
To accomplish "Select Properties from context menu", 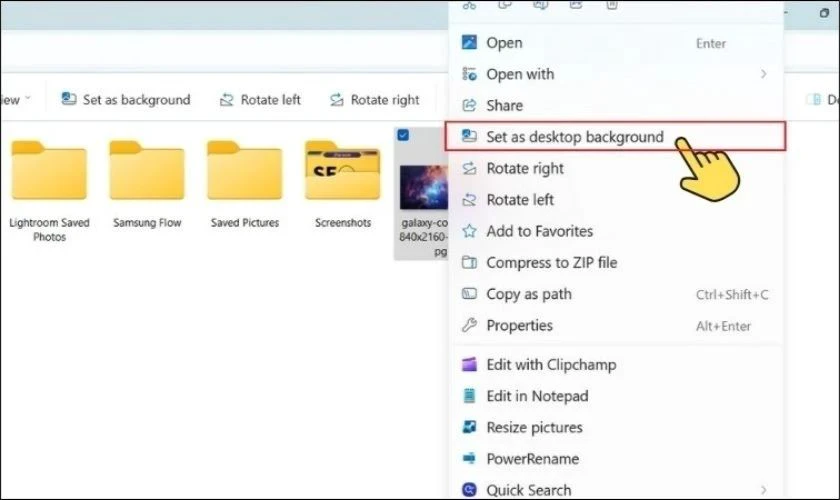I will click(x=519, y=325).
